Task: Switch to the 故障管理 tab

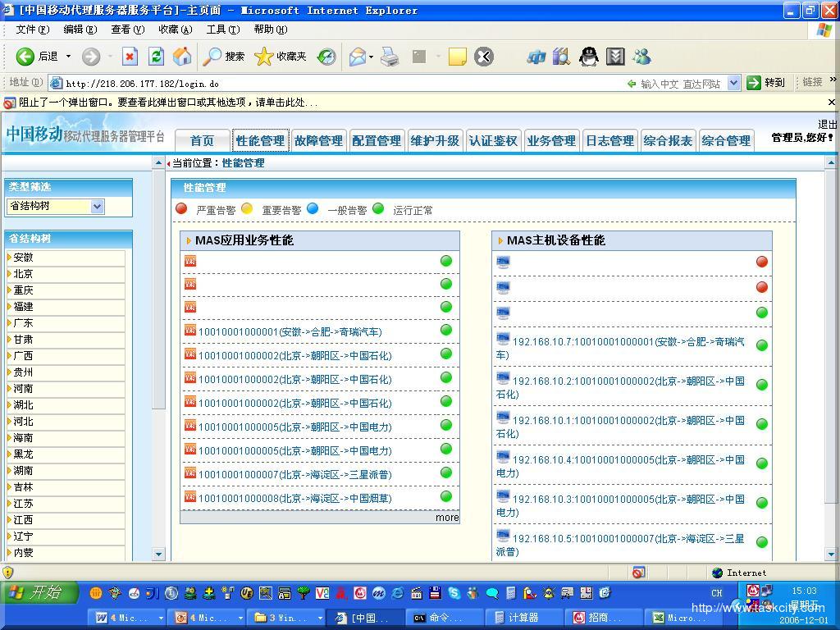Action: click(x=318, y=140)
